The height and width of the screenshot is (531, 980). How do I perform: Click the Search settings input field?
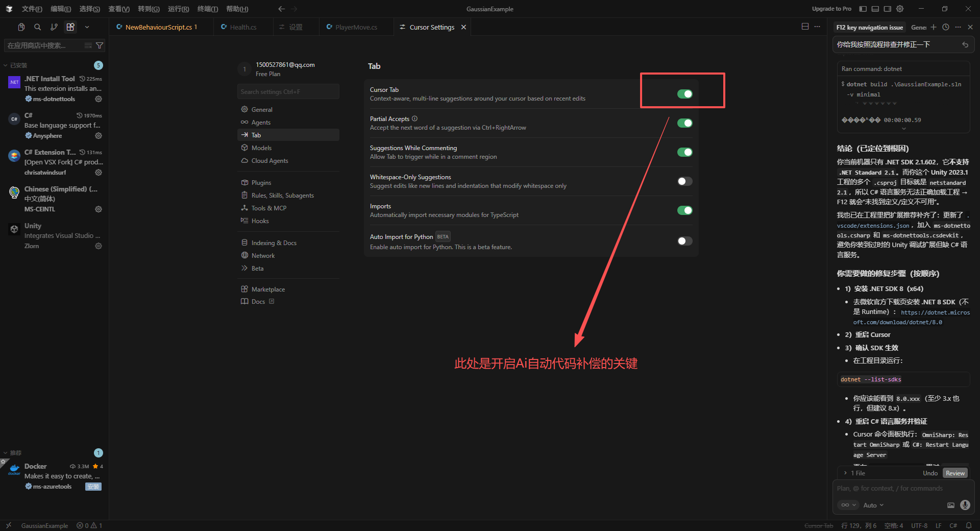tap(288, 92)
